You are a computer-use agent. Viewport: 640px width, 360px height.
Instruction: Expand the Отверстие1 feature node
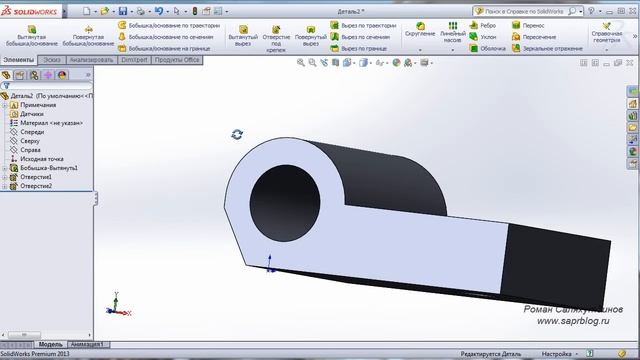[x=4, y=177]
